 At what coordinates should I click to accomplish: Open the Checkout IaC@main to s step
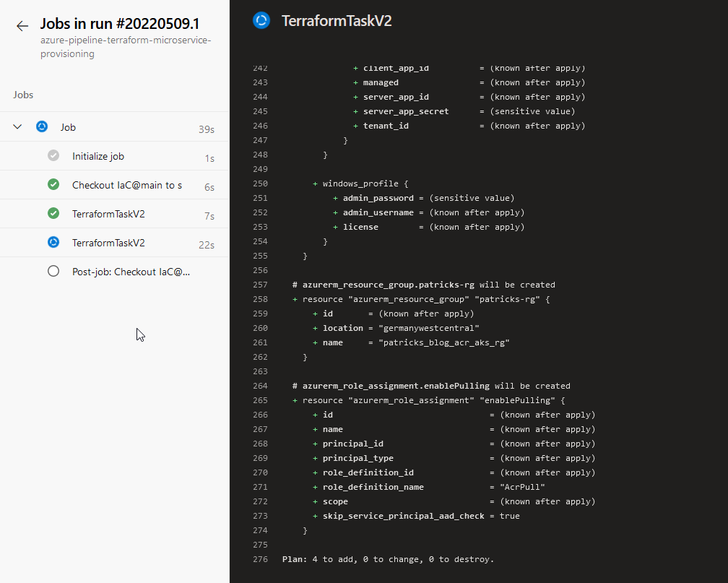tap(115, 185)
